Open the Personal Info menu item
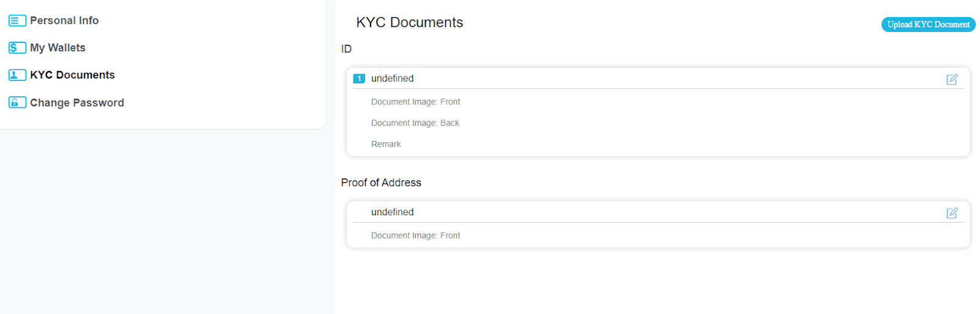This screenshot has width=980, height=314. coord(64,21)
